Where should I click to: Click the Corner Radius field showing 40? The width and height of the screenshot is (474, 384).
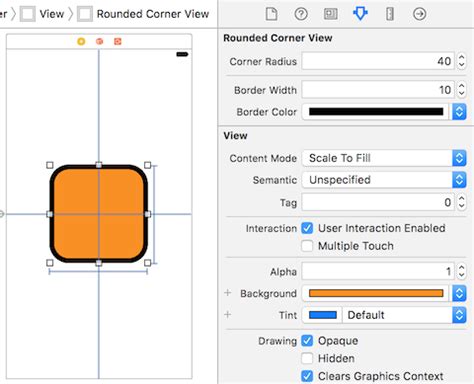378,61
